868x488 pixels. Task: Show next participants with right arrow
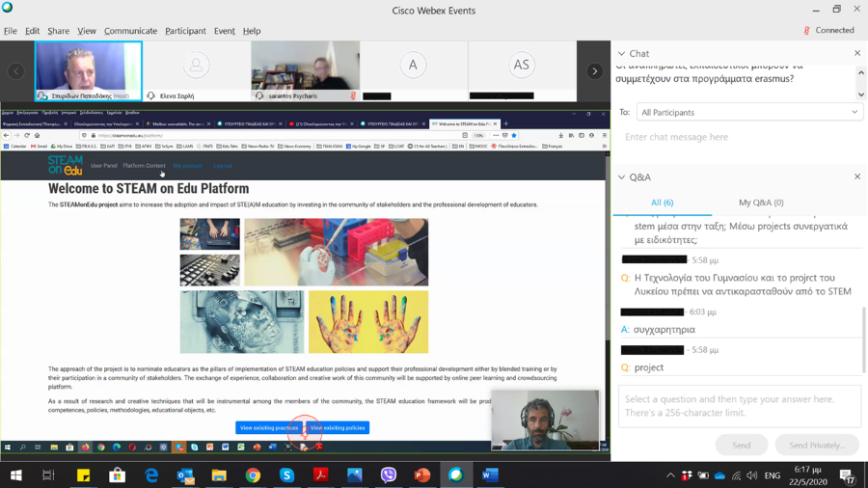click(x=594, y=71)
